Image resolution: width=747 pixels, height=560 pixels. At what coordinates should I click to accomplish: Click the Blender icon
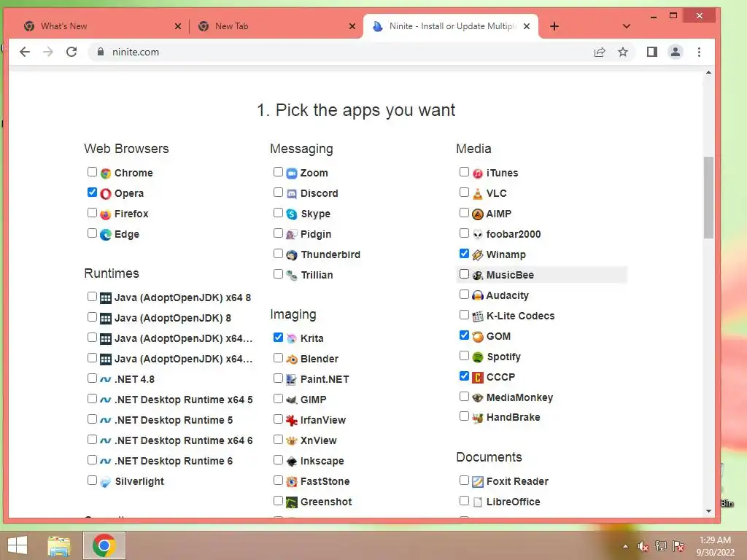coord(292,359)
